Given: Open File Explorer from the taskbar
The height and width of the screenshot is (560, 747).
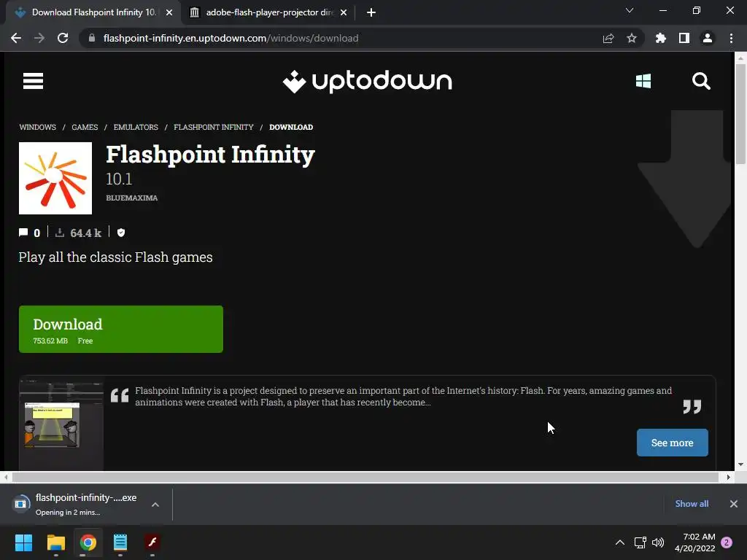Looking at the screenshot, I should [55, 542].
